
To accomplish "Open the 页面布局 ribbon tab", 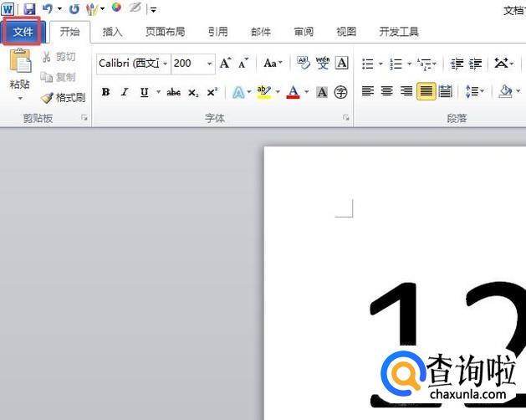I will point(165,32).
